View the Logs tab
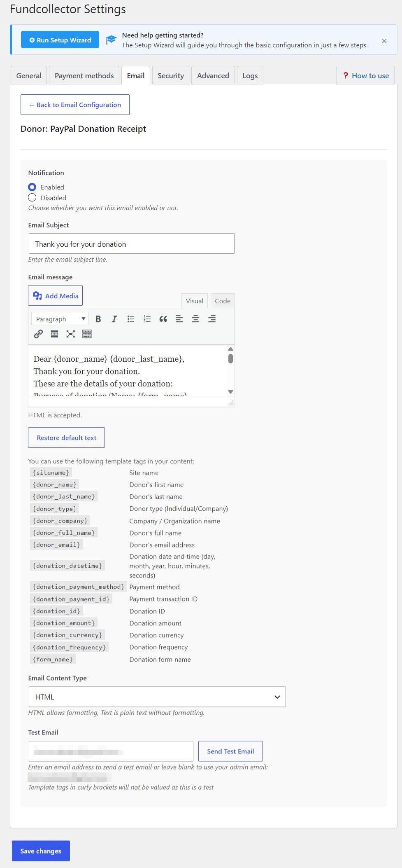The height and width of the screenshot is (868, 402). pyautogui.click(x=250, y=76)
